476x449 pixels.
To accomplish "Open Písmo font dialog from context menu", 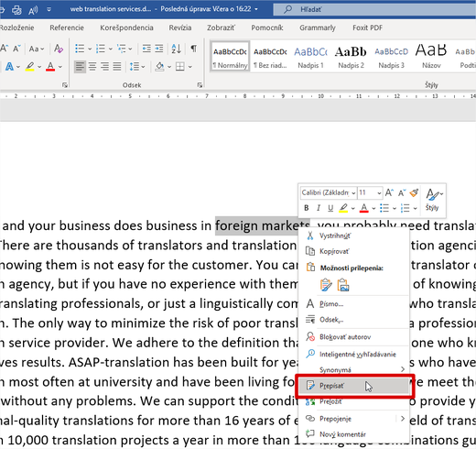I will click(354, 304).
